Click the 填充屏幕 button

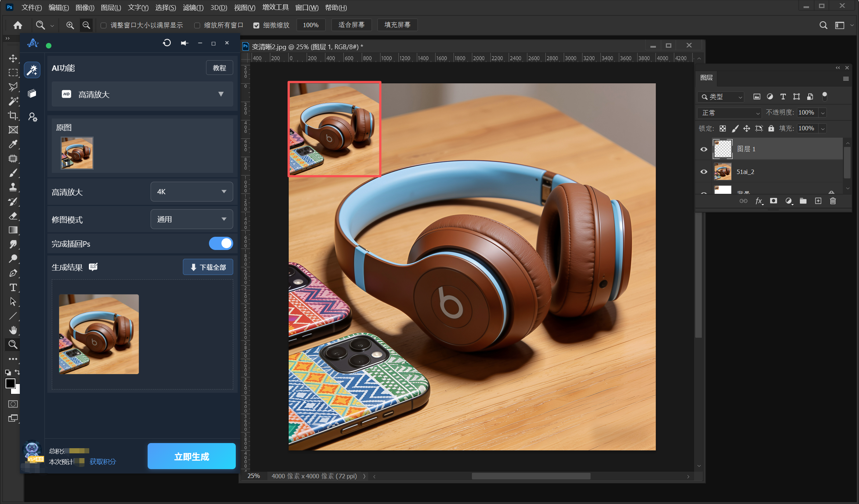(397, 25)
